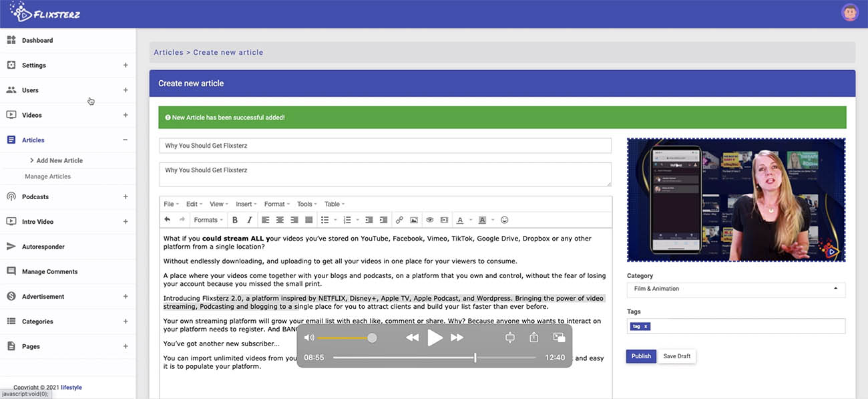
Task: Click the Publish button
Action: [641, 356]
